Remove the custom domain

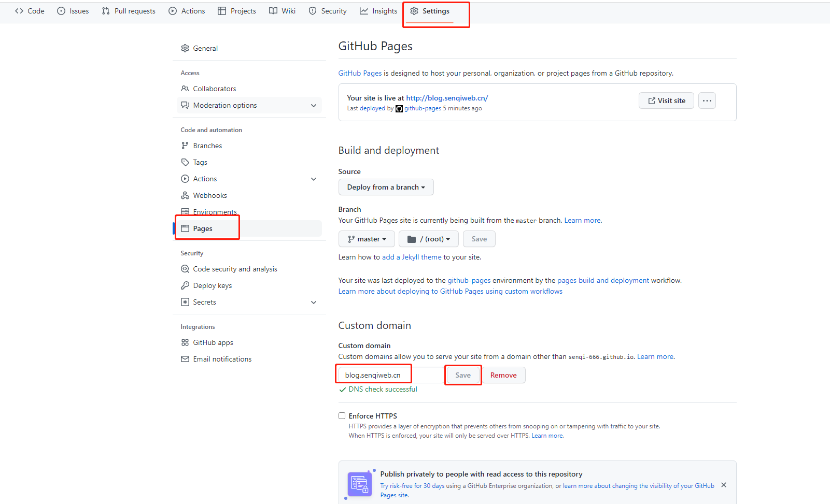(x=503, y=375)
